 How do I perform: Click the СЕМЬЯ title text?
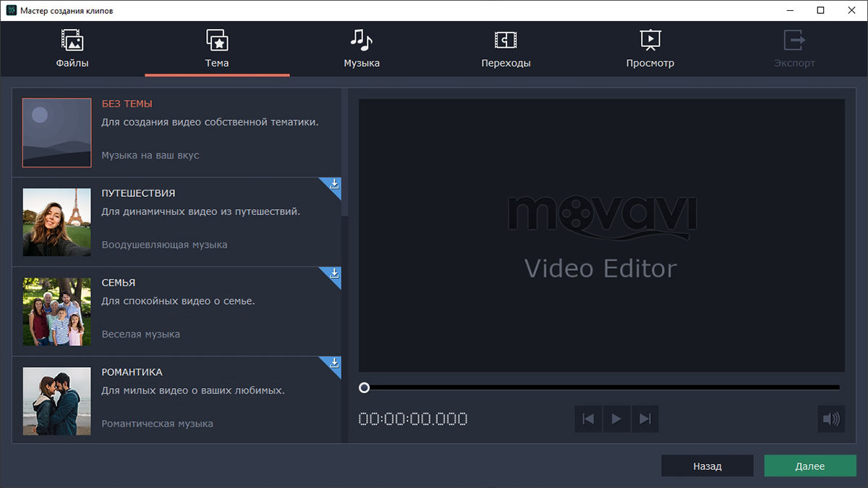pyautogui.click(x=119, y=282)
